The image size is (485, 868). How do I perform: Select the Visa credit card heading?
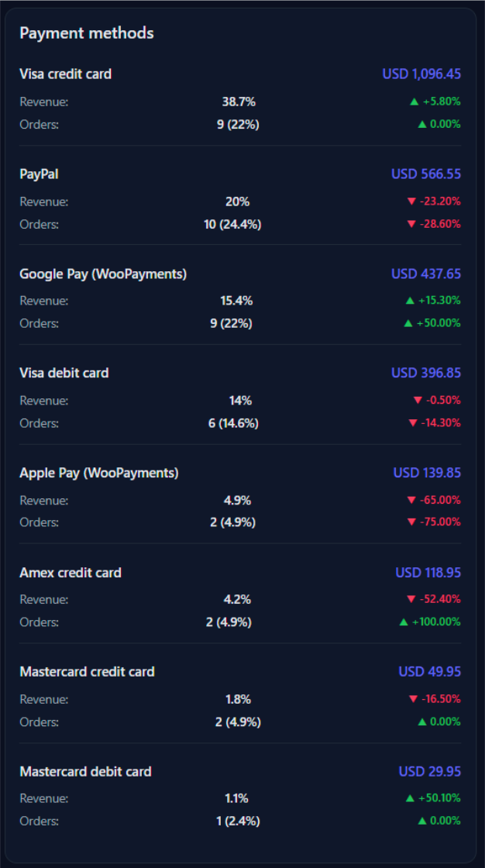pyautogui.click(x=65, y=74)
